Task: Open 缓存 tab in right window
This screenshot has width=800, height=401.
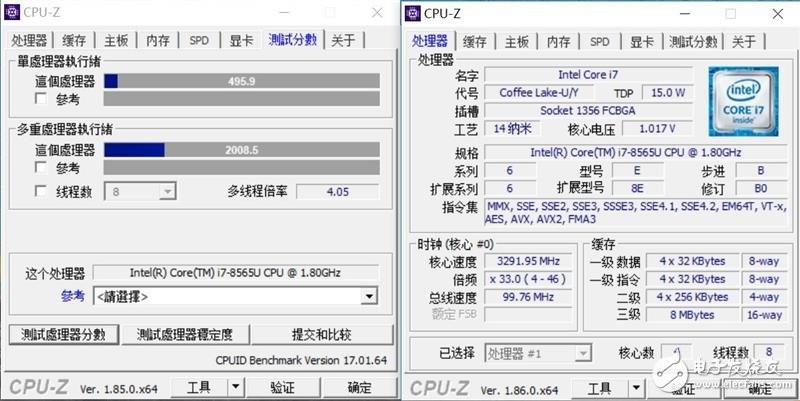Action: click(474, 42)
